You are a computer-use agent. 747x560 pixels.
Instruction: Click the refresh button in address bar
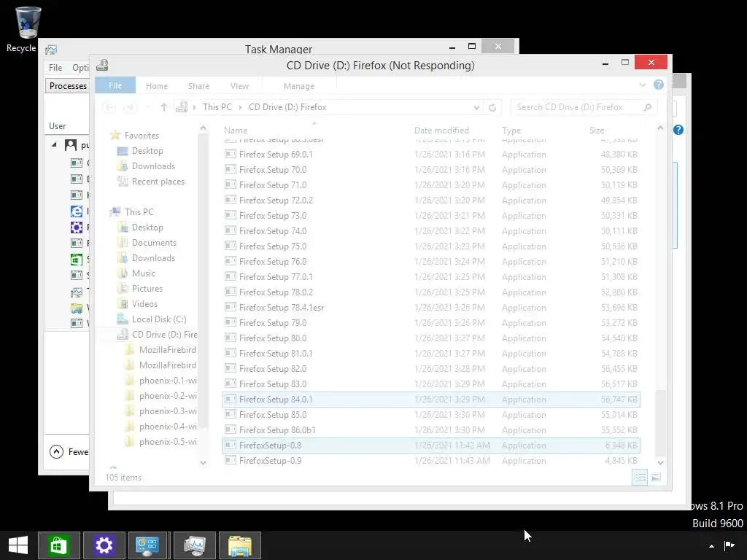492,108
